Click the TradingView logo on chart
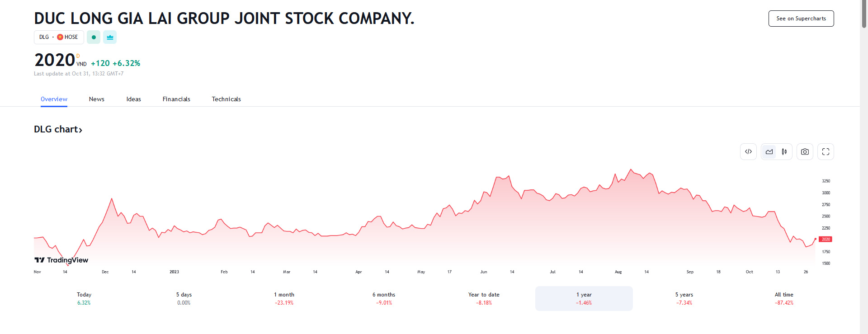This screenshot has height=334, width=868. [61, 260]
